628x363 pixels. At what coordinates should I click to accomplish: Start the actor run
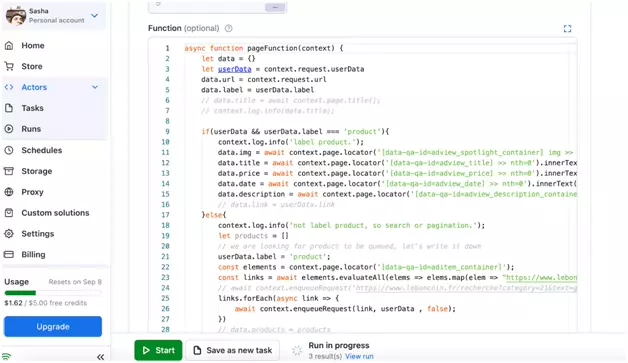(158, 350)
